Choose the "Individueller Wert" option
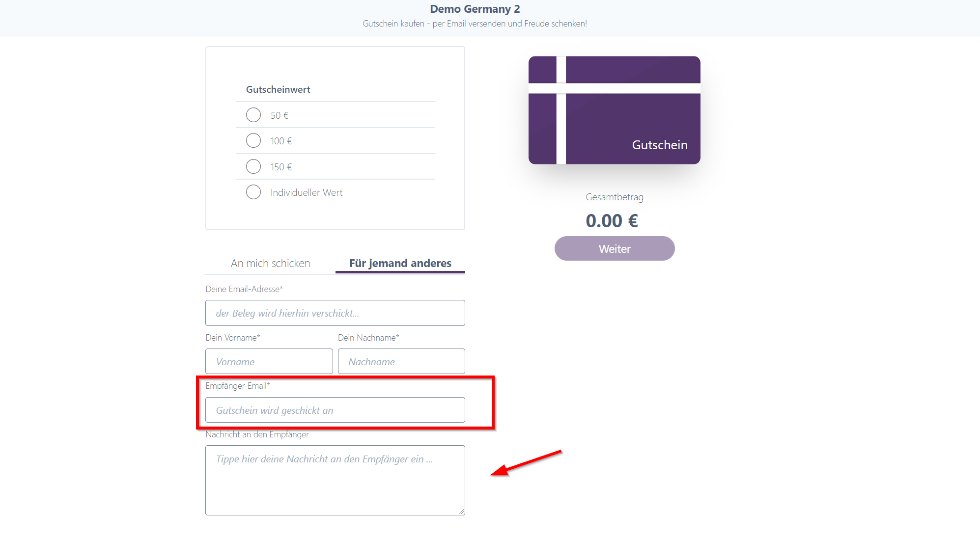Viewport: 980px width, 537px height. pyautogui.click(x=253, y=192)
